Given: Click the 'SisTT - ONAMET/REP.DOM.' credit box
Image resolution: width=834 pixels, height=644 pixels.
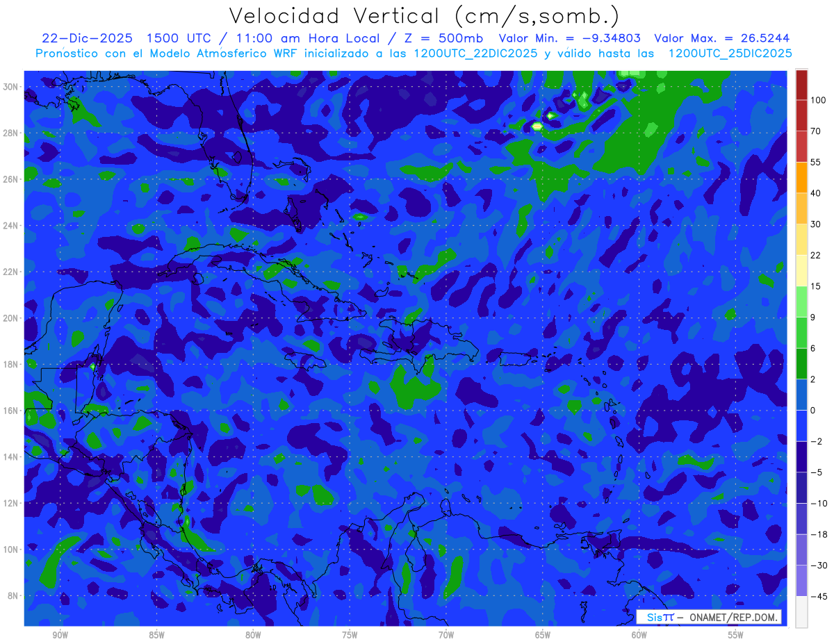Looking at the screenshot, I should (709, 617).
